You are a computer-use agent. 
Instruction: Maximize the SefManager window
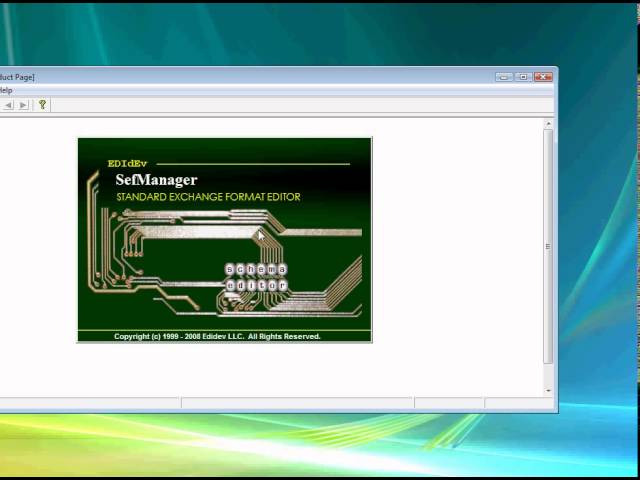click(523, 77)
